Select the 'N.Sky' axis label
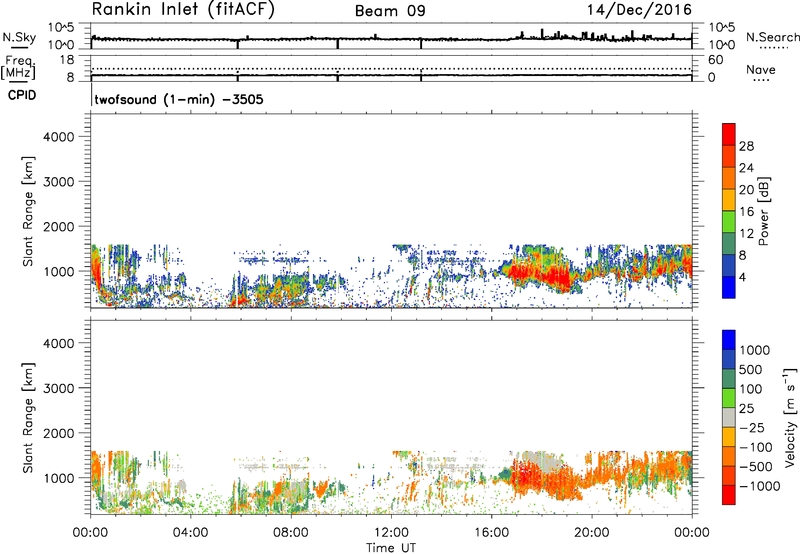The height and width of the screenshot is (554, 800). [x=19, y=37]
